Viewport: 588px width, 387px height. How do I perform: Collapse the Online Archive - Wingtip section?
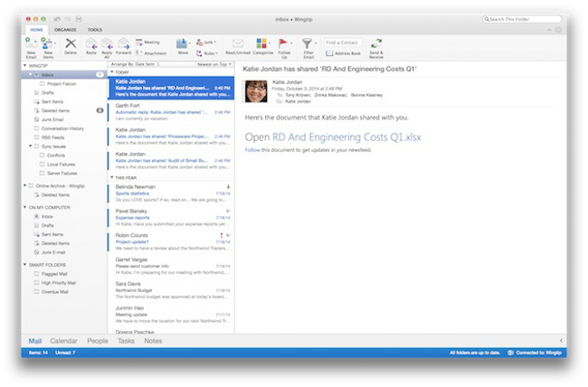24,185
